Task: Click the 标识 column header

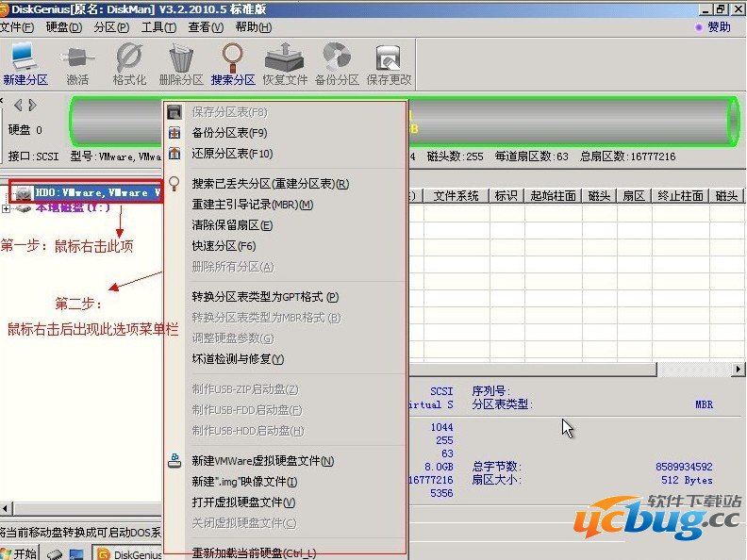Action: pyautogui.click(x=506, y=196)
